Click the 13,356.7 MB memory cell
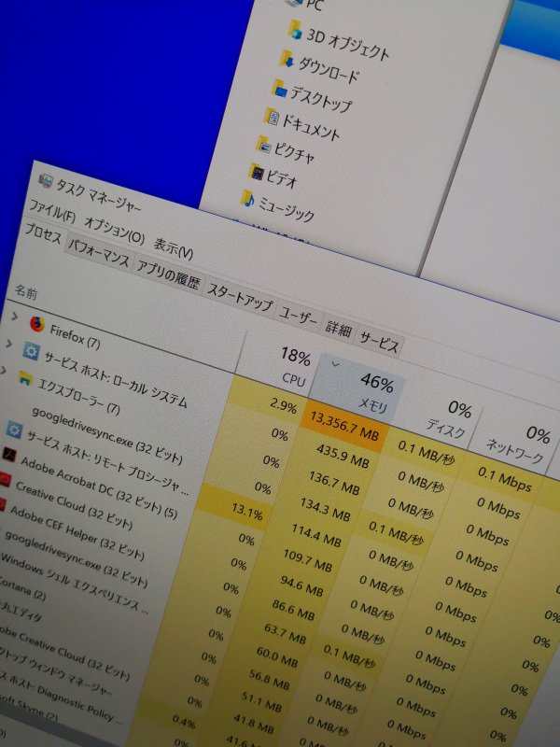 [343, 427]
